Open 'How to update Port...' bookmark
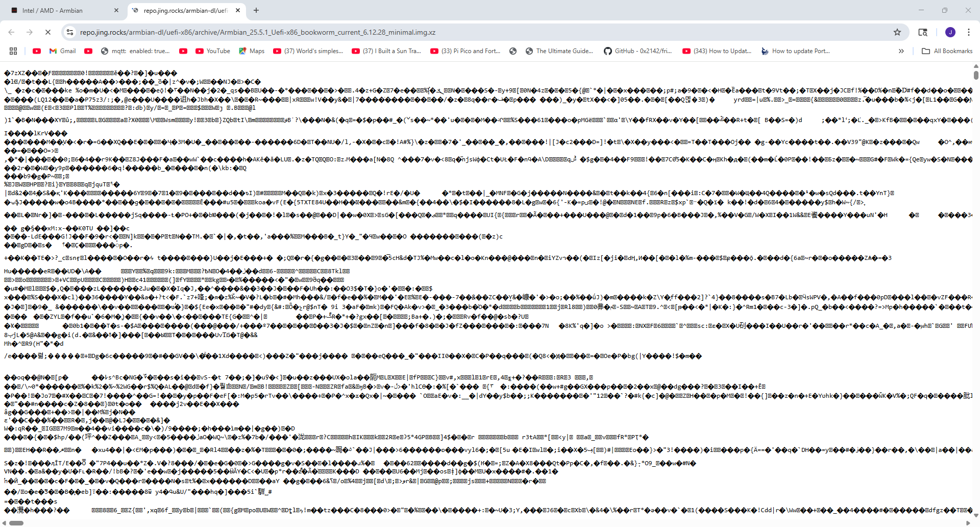 coord(796,51)
